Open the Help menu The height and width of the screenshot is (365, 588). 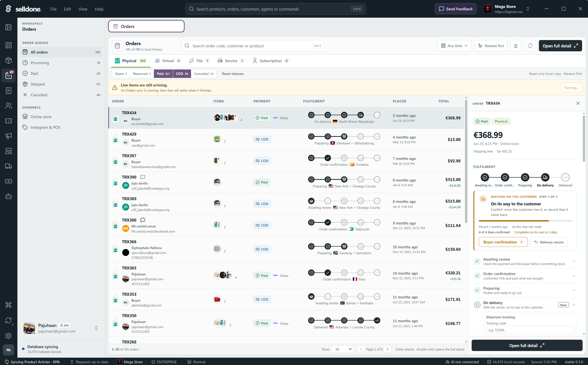point(99,9)
